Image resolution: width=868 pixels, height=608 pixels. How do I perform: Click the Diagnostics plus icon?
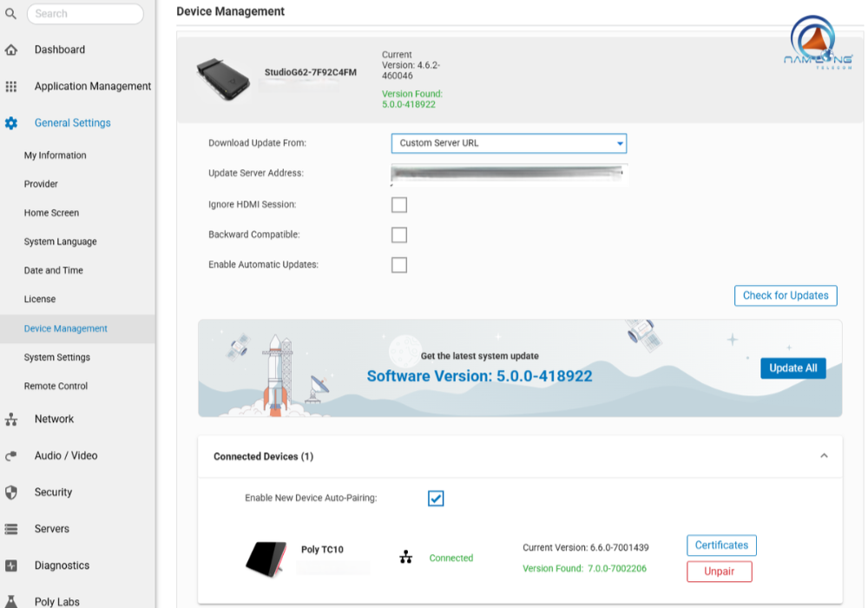(x=11, y=565)
